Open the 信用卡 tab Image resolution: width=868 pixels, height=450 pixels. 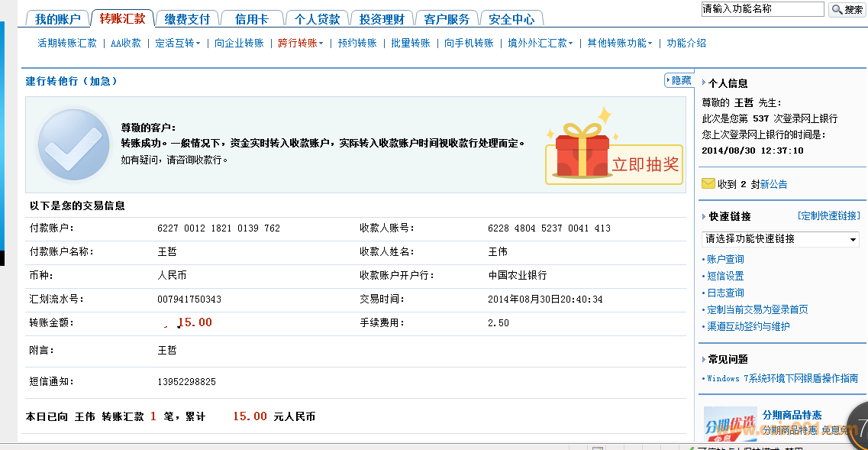(251, 18)
